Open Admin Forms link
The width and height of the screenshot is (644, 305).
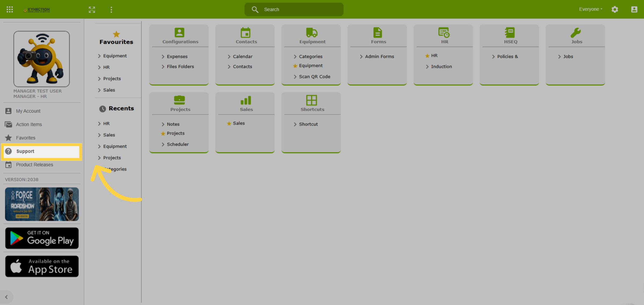[379, 57]
